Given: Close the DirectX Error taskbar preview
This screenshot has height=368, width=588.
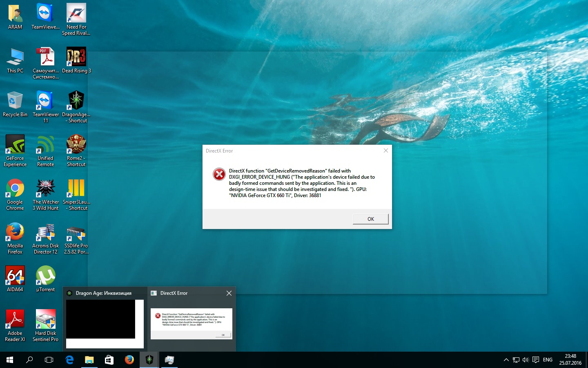Looking at the screenshot, I should (229, 293).
